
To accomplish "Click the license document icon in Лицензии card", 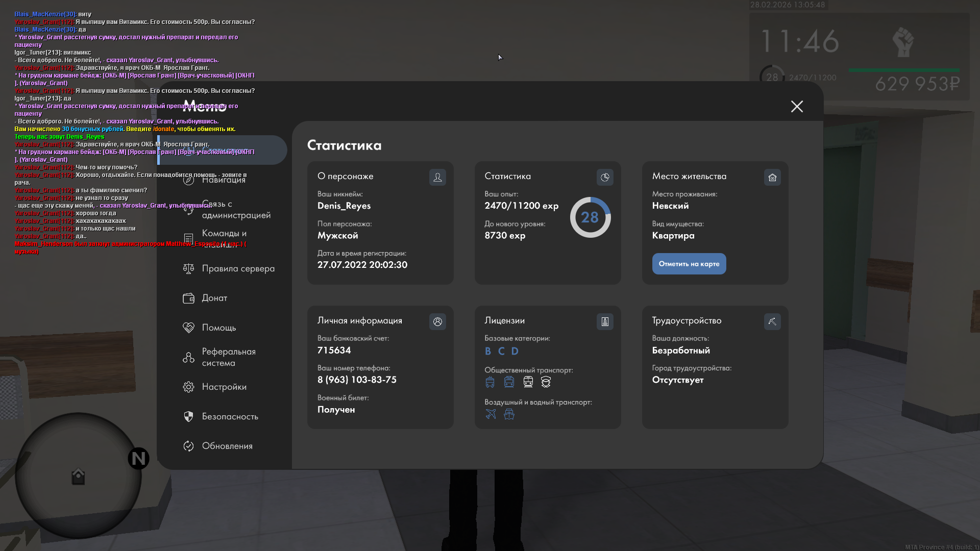I will coord(605,321).
